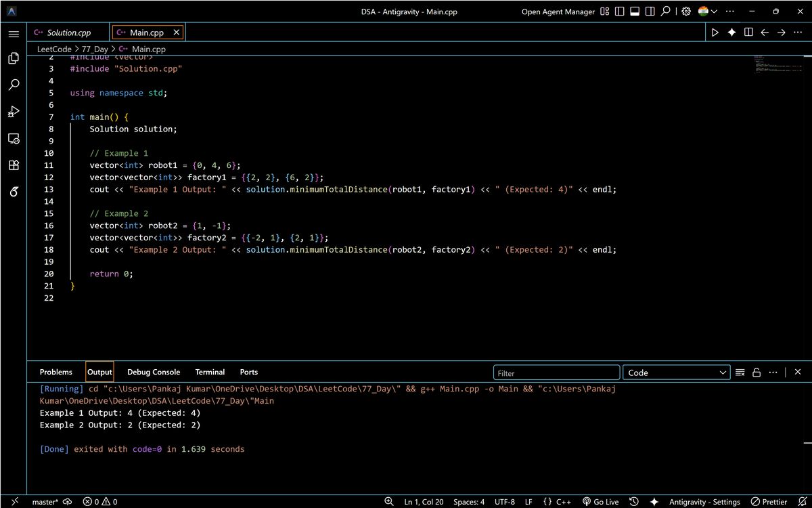Click the history clock icon in status bar
This screenshot has width=812, height=508.
click(x=634, y=502)
